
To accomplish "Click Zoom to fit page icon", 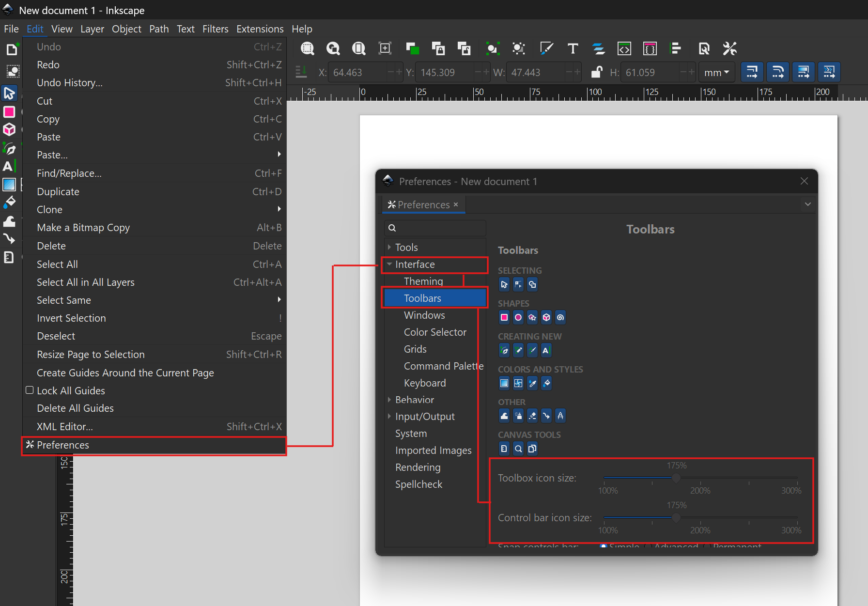I will click(x=359, y=48).
